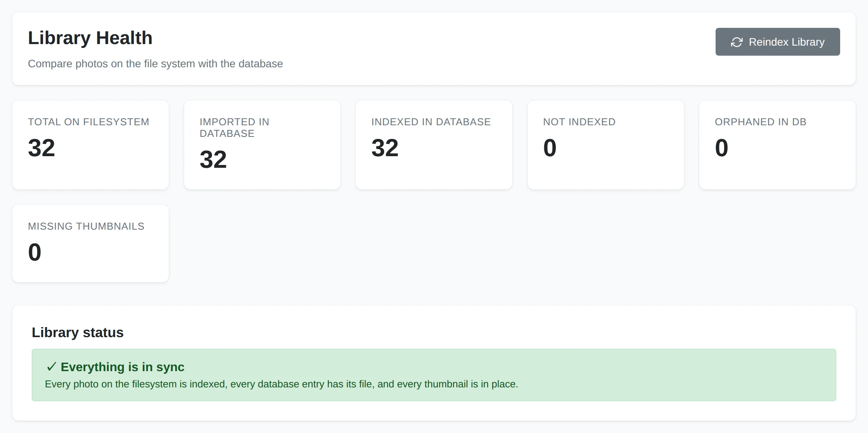Click the Reindex Library button
This screenshot has height=433, width=868.
[x=777, y=42]
